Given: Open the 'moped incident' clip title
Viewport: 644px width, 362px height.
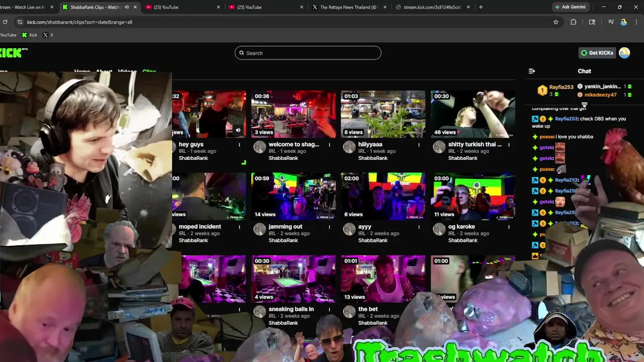Looking at the screenshot, I should click(x=200, y=227).
